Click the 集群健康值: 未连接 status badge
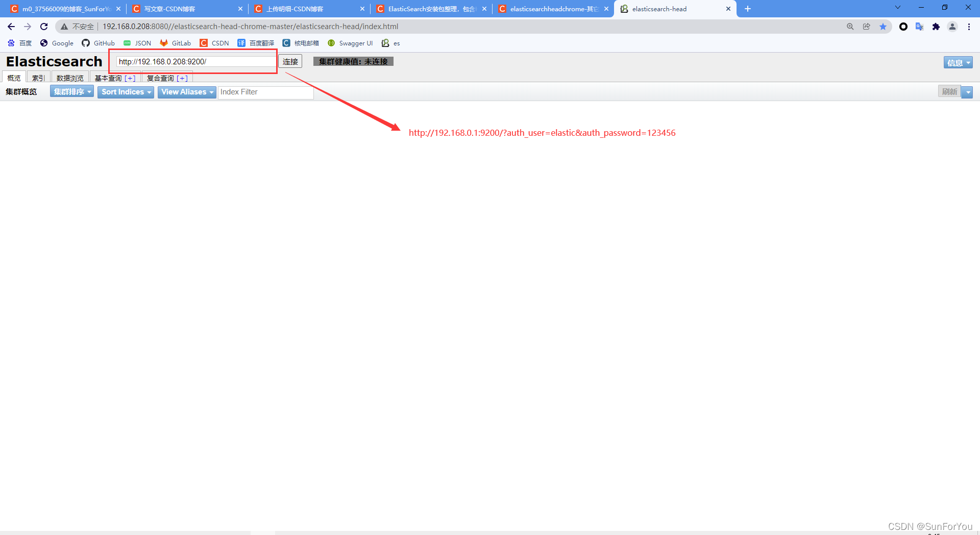 pos(353,61)
